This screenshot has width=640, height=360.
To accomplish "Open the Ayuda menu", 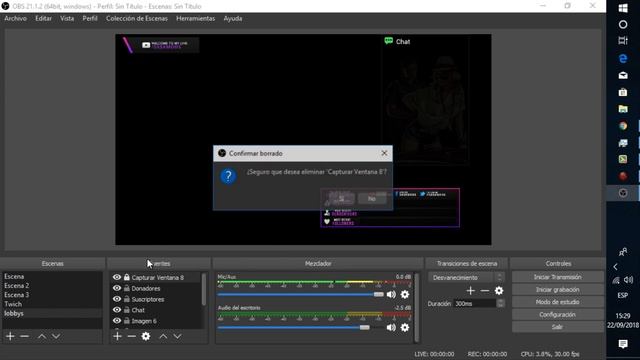I will 233,18.
